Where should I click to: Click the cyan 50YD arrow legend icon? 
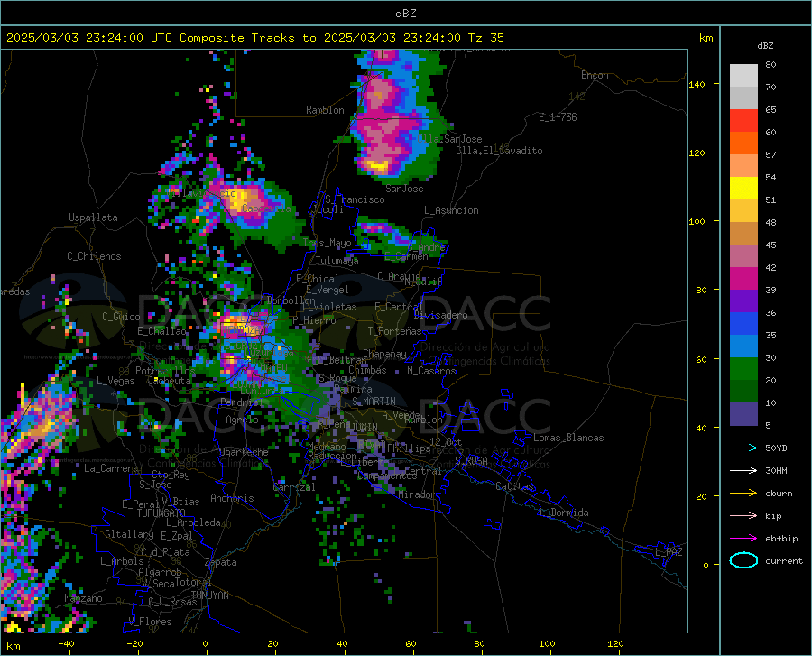743,448
